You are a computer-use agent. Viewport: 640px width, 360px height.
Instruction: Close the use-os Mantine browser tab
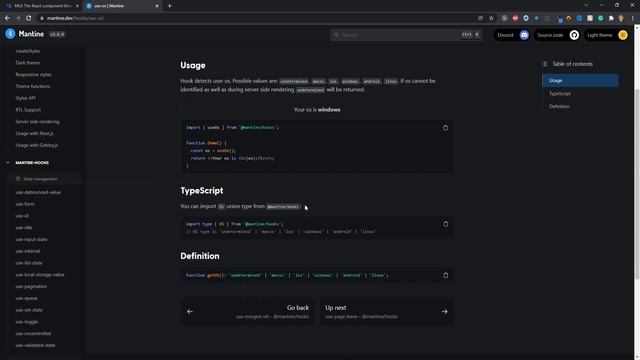click(x=157, y=6)
